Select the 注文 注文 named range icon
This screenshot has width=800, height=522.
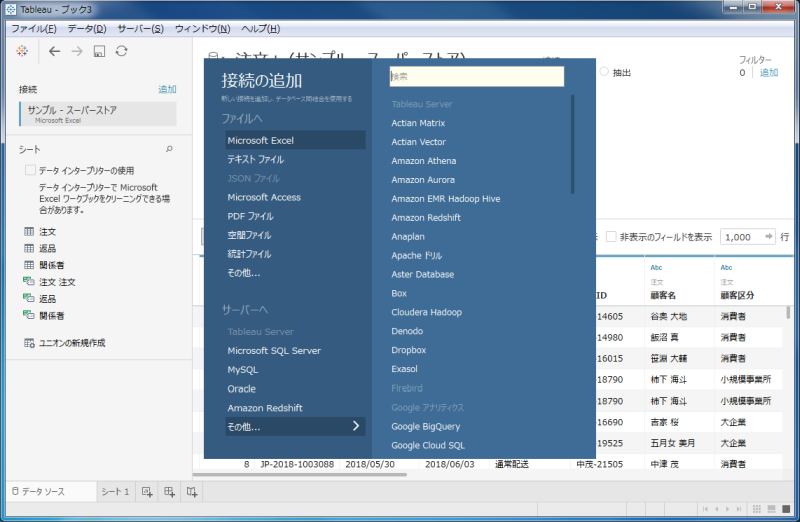(29, 282)
